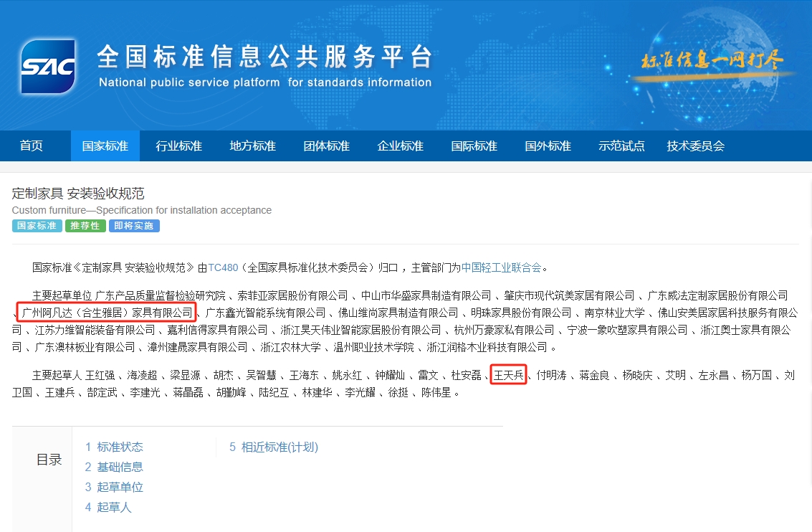Click the SAC logo icon
This screenshot has width=812, height=532.
pos(48,66)
